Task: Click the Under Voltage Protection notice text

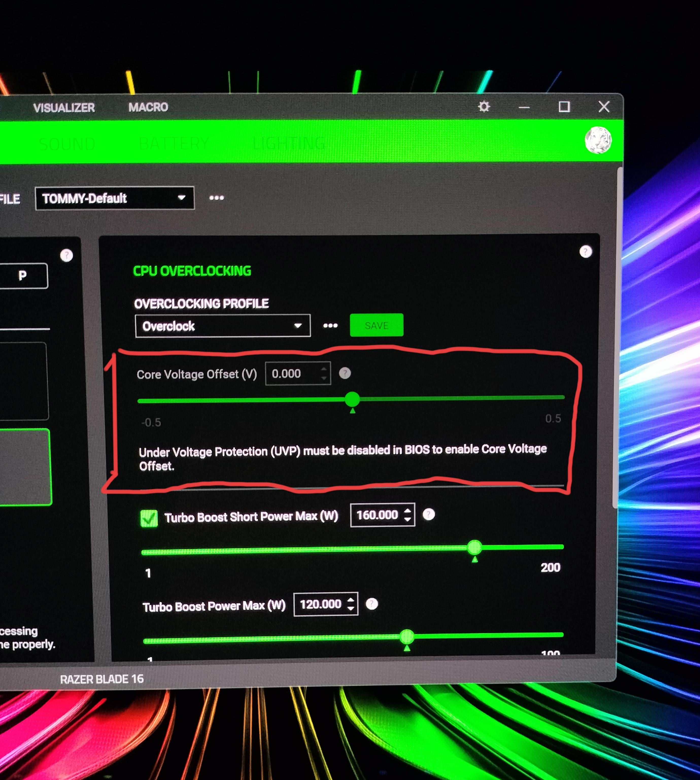Action: 343,458
